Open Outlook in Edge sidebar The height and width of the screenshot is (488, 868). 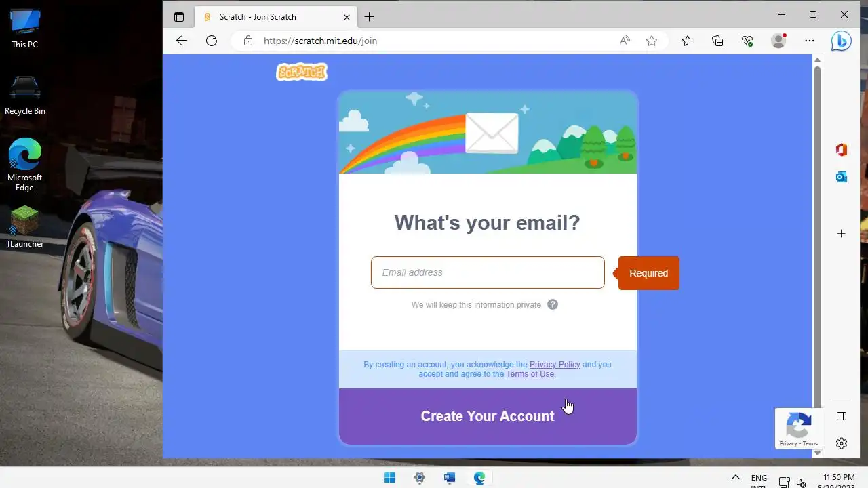point(842,177)
